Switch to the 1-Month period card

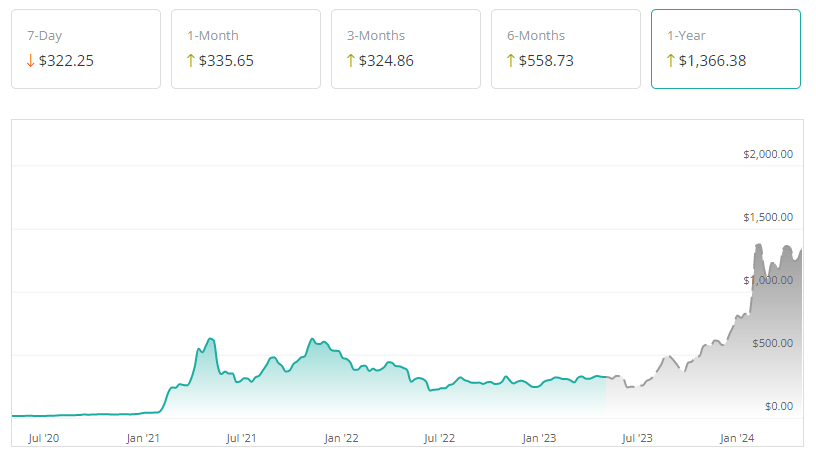246,49
